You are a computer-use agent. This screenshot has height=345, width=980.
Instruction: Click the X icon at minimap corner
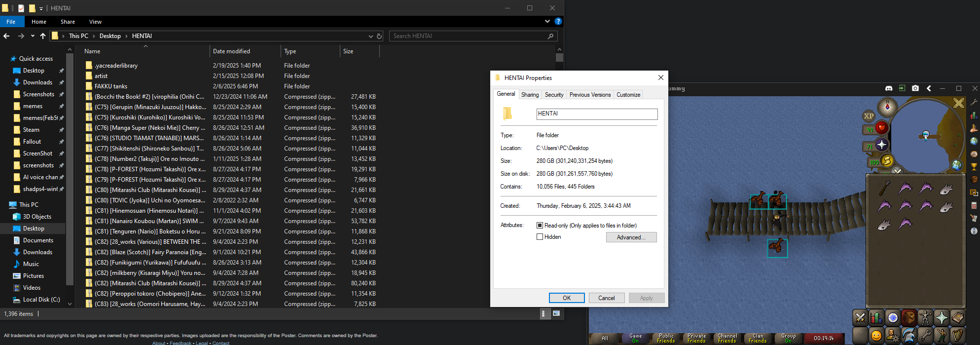click(958, 103)
